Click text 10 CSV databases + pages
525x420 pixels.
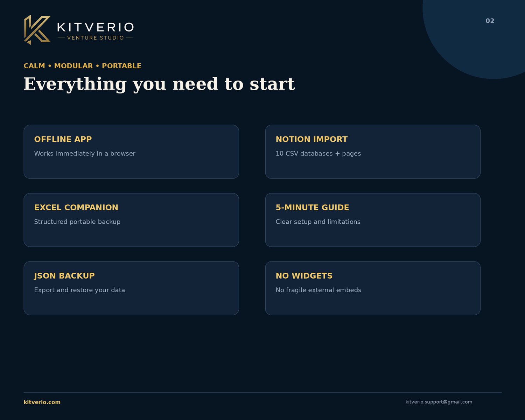[318, 153]
